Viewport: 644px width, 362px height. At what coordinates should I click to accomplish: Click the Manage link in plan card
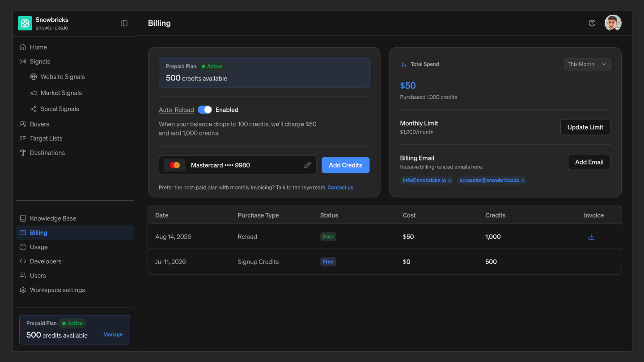click(113, 334)
